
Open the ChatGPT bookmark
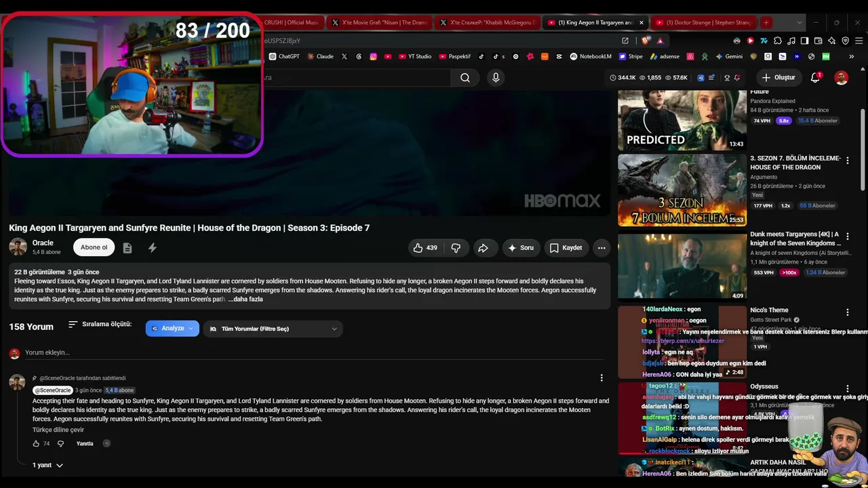(x=284, y=56)
